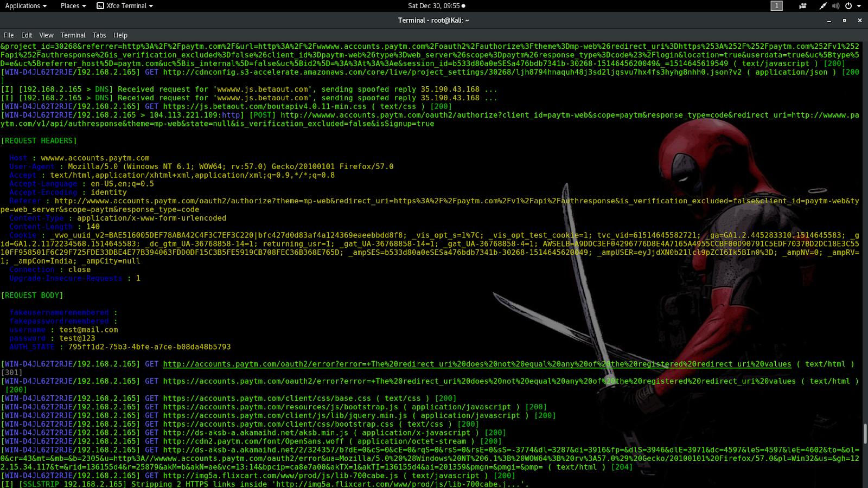Open the clock showing Sat Dec 30, 09:55
Image resolution: width=868 pixels, height=488 pixels.
[437, 6]
